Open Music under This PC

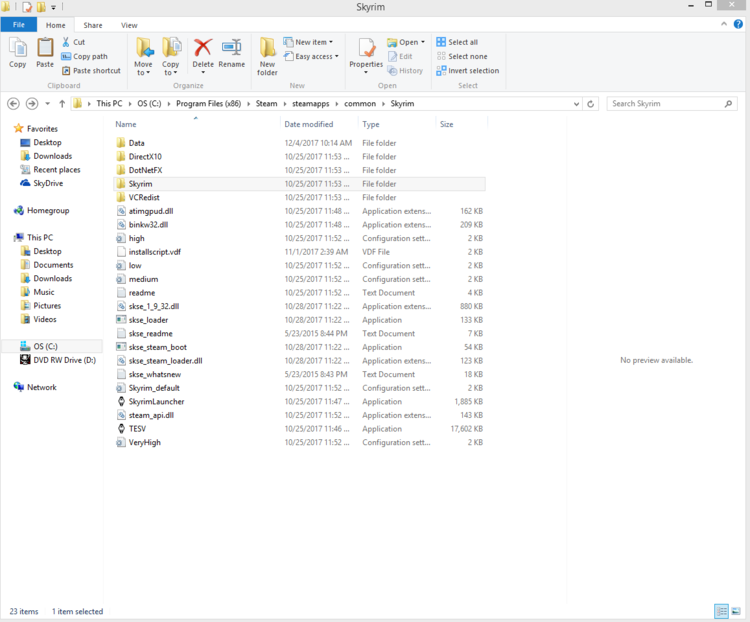(38, 292)
